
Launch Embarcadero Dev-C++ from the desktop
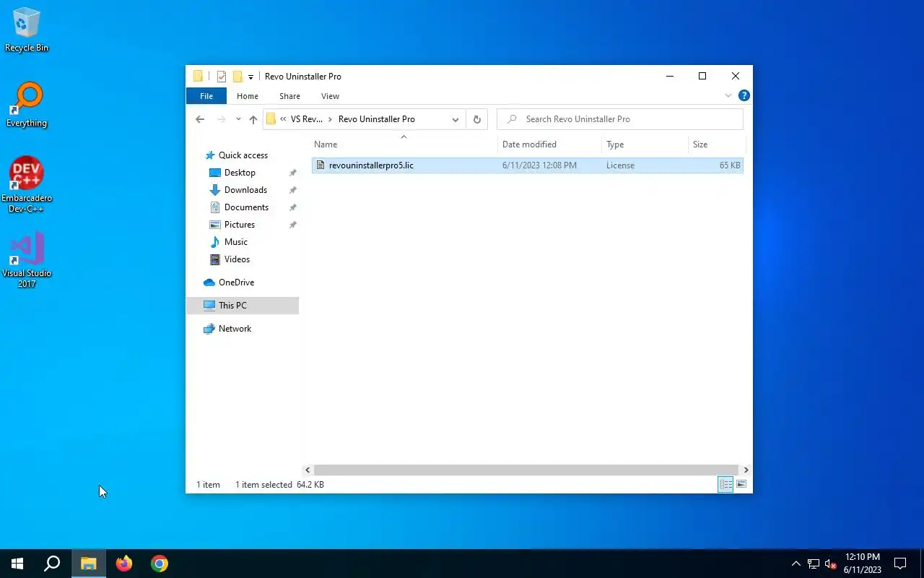(27, 185)
